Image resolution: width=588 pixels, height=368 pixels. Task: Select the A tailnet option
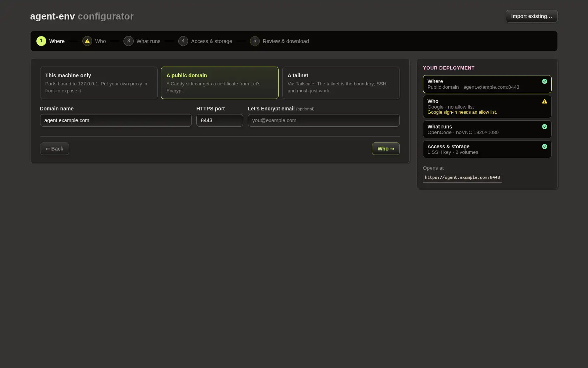point(341,83)
